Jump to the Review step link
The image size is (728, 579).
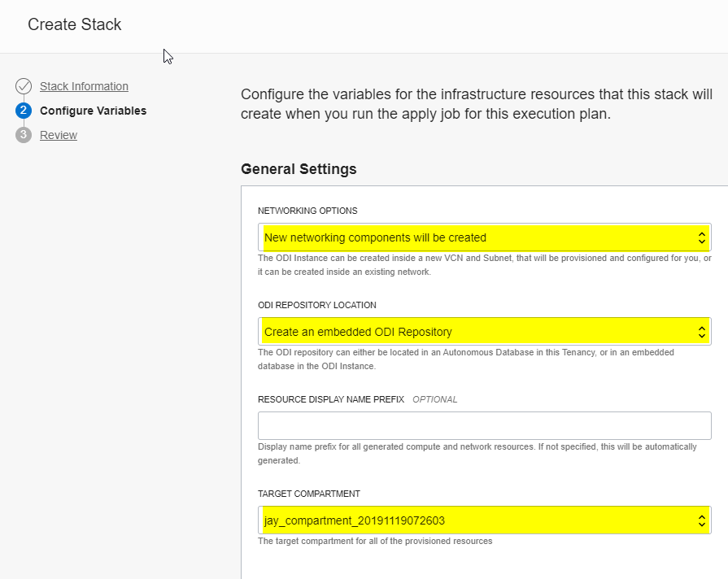tap(59, 135)
